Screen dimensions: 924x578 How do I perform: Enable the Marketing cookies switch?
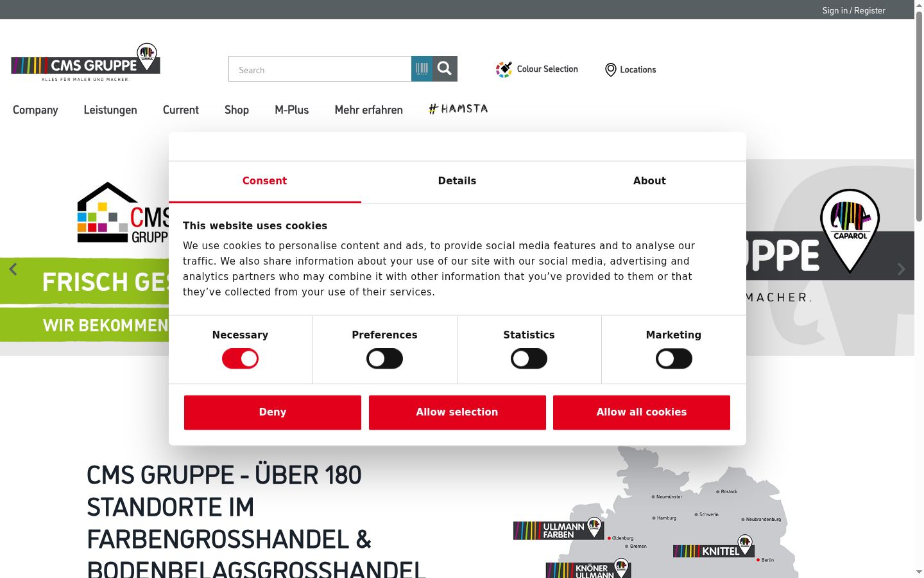pyautogui.click(x=674, y=358)
